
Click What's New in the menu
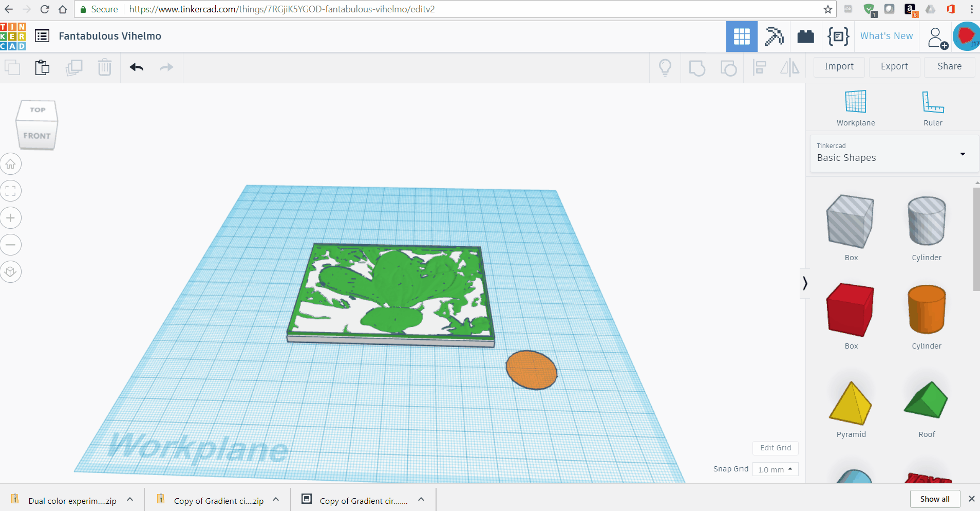(x=885, y=36)
